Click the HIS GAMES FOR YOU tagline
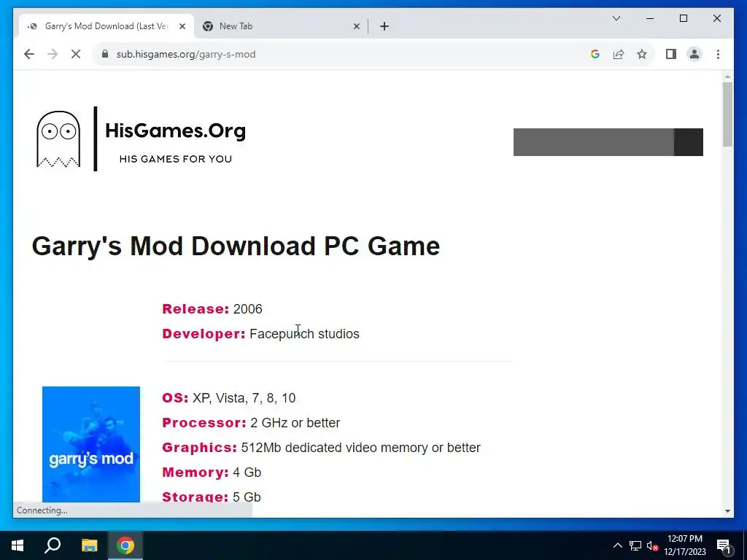 click(175, 159)
